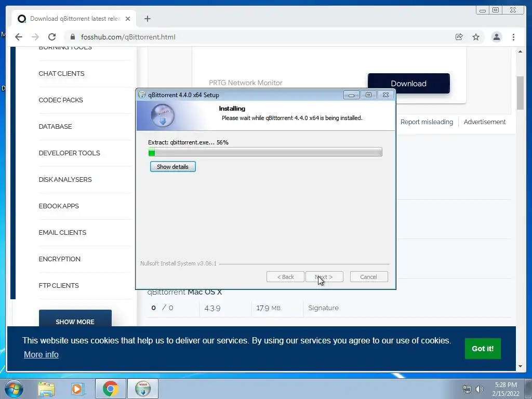Switch to qBittorrent installer in taskbar
Viewport: 532px width, 399px height.
pos(143,389)
